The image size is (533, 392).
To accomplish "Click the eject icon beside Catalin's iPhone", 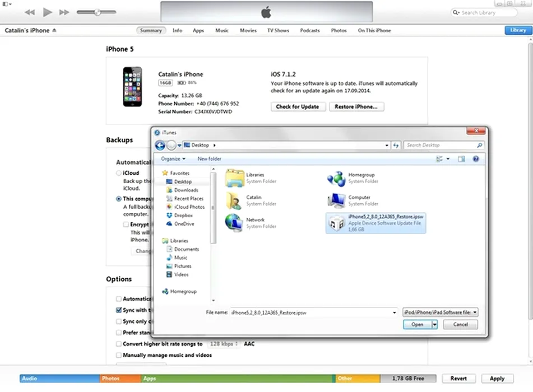I will [54, 31].
